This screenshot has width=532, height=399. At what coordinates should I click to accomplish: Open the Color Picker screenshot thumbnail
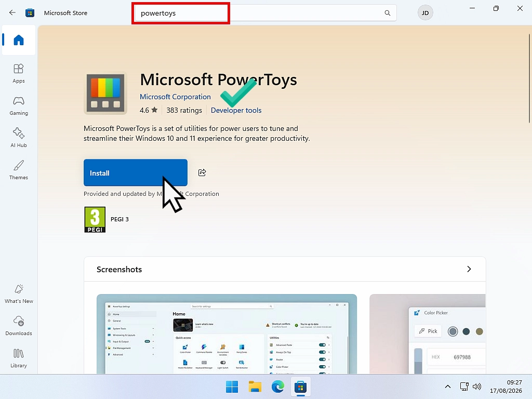pos(428,334)
